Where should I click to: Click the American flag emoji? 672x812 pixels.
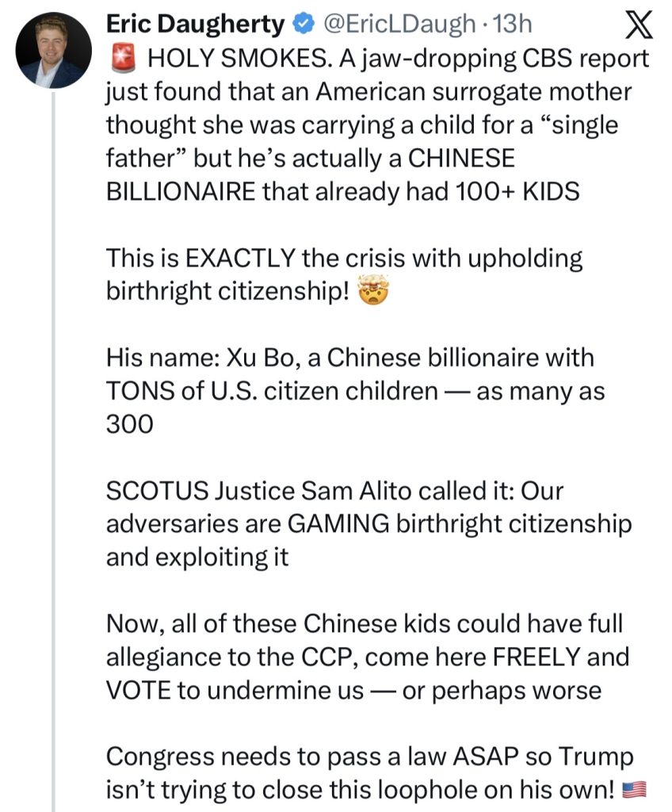tap(634, 790)
